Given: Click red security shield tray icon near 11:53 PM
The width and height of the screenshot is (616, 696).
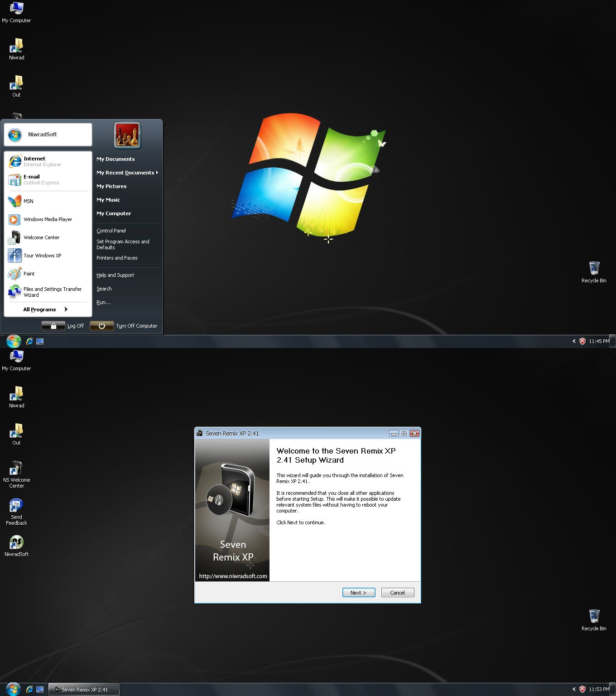Looking at the screenshot, I should pyautogui.click(x=582, y=689).
